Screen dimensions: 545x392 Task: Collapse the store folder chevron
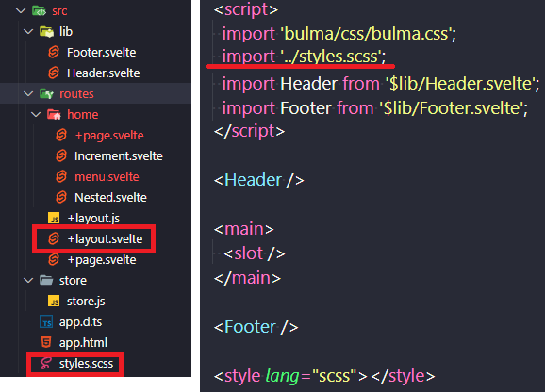[x=28, y=280]
